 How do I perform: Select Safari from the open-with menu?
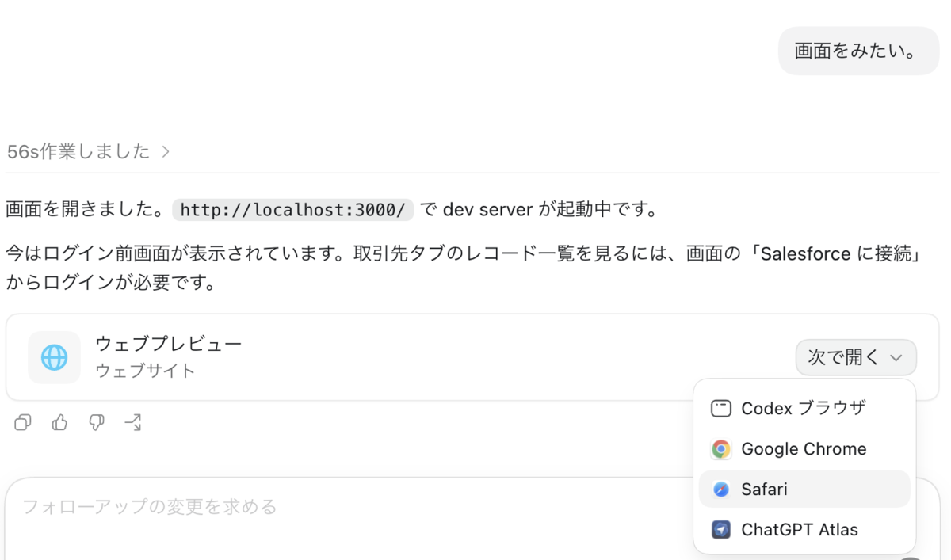tap(804, 490)
